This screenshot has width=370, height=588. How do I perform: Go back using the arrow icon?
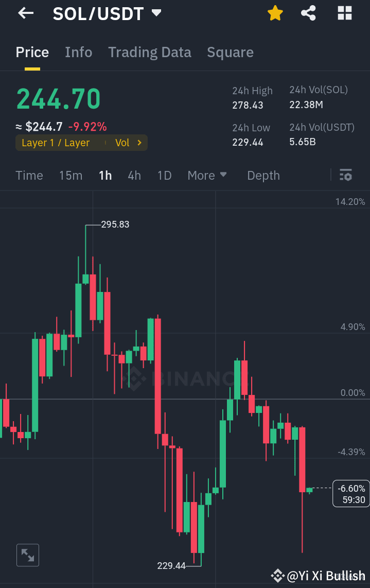[x=25, y=13]
